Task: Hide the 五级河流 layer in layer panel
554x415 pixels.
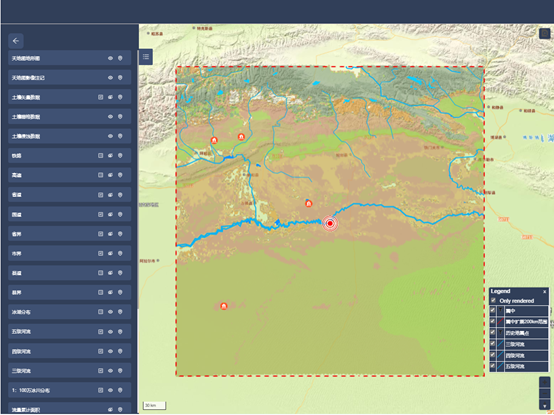Action: (110, 332)
